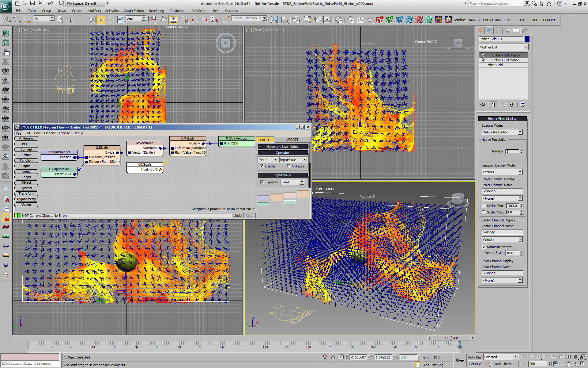Viewport: 588px width, 368px height.
Task: Open the Float type dropdown
Action: point(292,182)
